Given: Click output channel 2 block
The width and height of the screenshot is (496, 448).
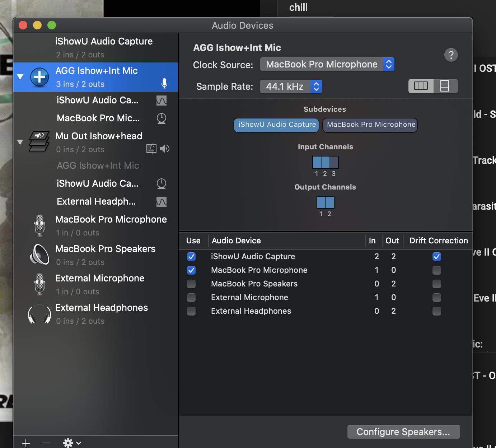Looking at the screenshot, I should pyautogui.click(x=330, y=202).
